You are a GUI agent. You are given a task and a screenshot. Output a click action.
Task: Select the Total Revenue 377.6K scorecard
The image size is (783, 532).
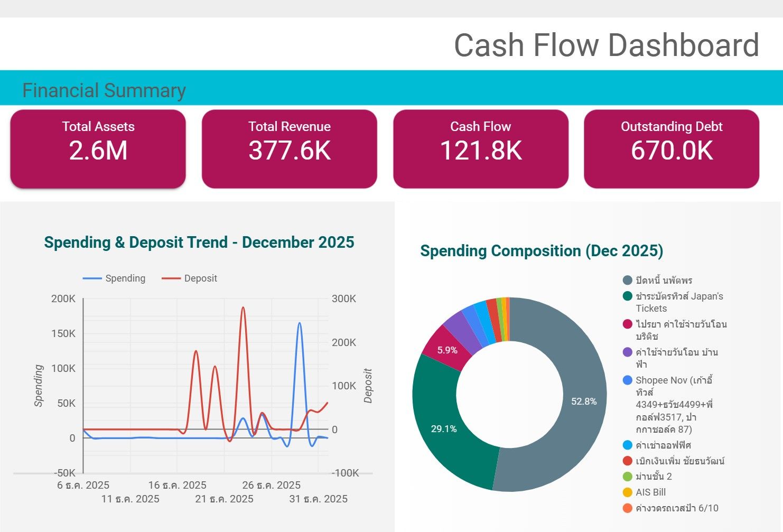(x=289, y=148)
